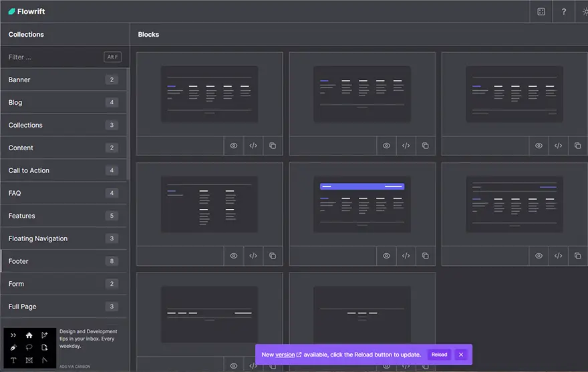Preview the third top-row footer block

point(539,146)
